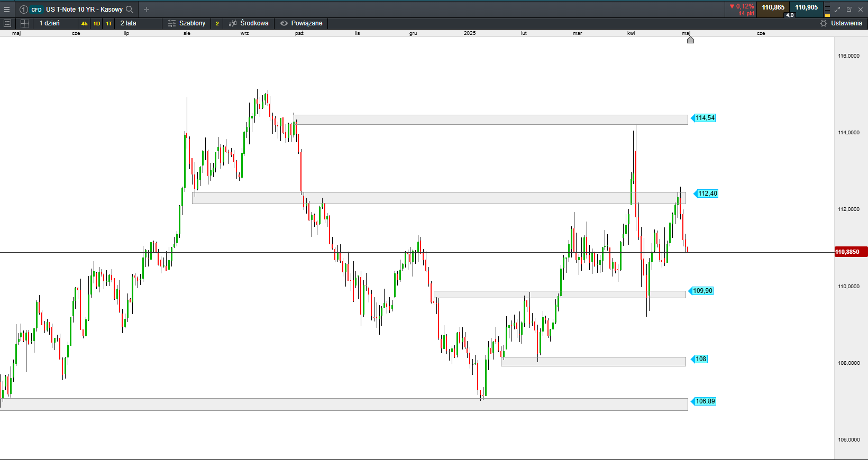Pop out chart into new window
Screen dimensions: 868x460
coord(849,10)
